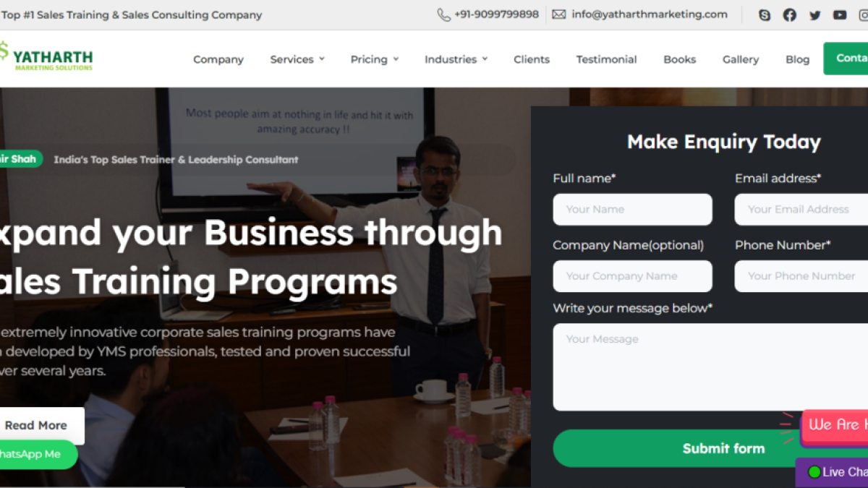Open the Live Chat widget

point(832,472)
